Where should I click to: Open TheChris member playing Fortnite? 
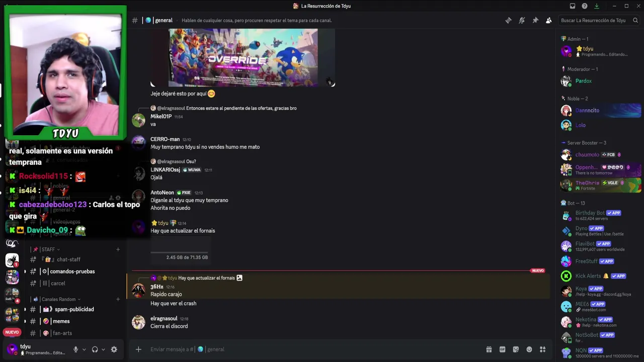pos(601,185)
